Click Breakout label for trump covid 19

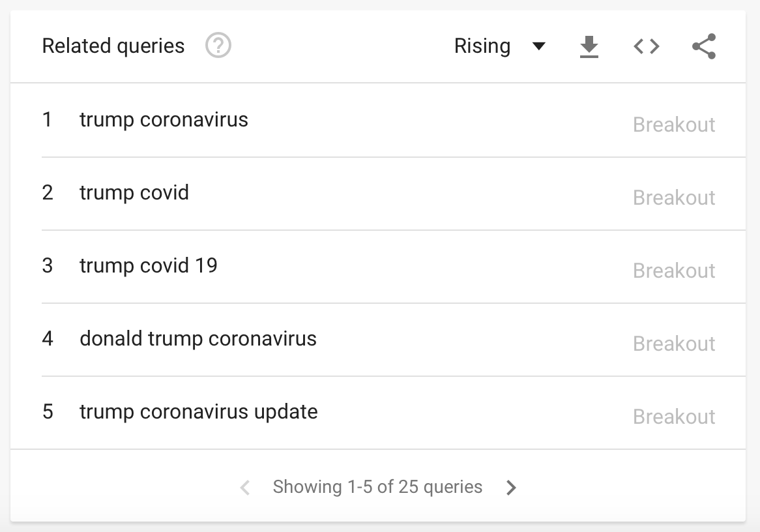point(674,271)
